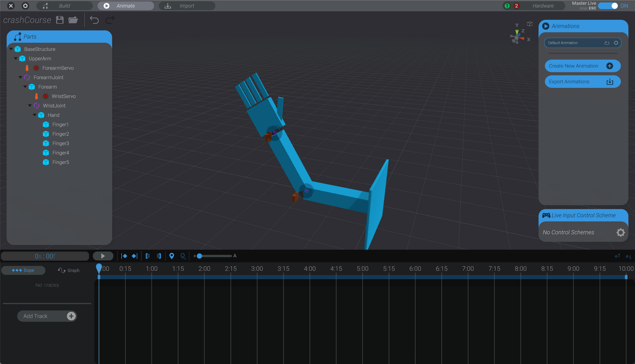This screenshot has width=635, height=364.
Task: Click the ForearmServo red servo indicator icon
Action: [x=36, y=68]
